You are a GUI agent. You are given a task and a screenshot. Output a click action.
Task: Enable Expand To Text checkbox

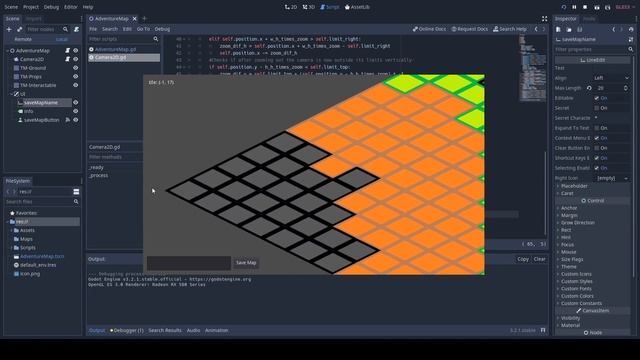click(x=597, y=128)
